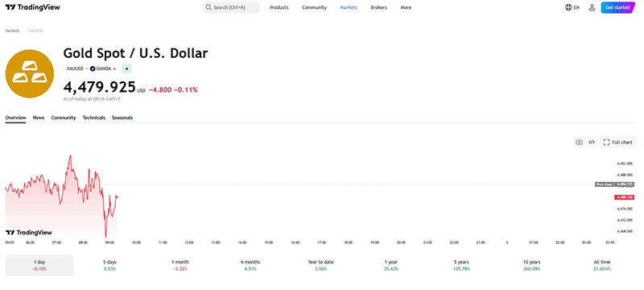The height and width of the screenshot is (290, 644).
Task: Select the All time range
Action: pyautogui.click(x=601, y=265)
